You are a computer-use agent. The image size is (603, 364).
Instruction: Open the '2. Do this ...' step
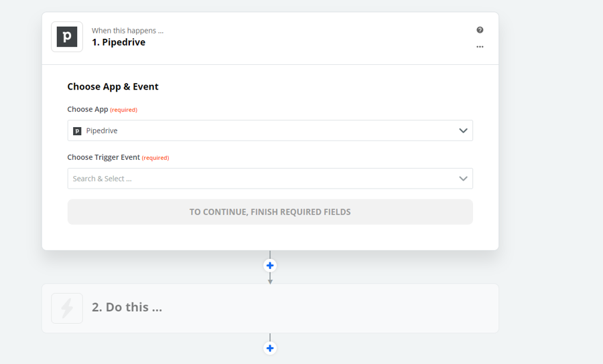click(x=127, y=308)
